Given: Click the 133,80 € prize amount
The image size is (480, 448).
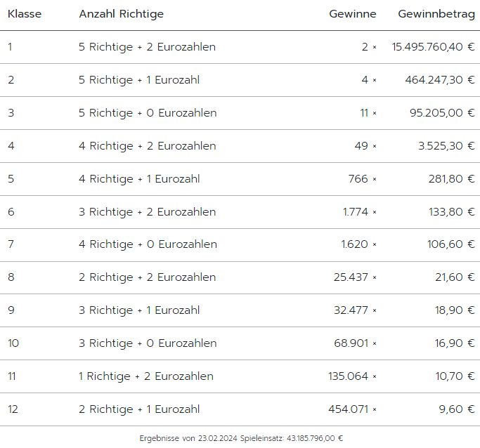Looking at the screenshot, I should [x=451, y=212].
